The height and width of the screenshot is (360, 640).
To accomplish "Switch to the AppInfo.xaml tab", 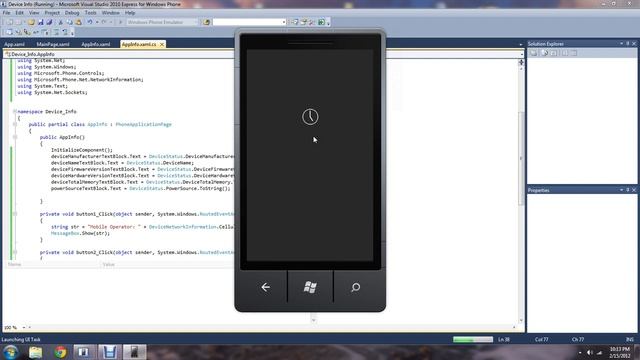I will [x=96, y=44].
